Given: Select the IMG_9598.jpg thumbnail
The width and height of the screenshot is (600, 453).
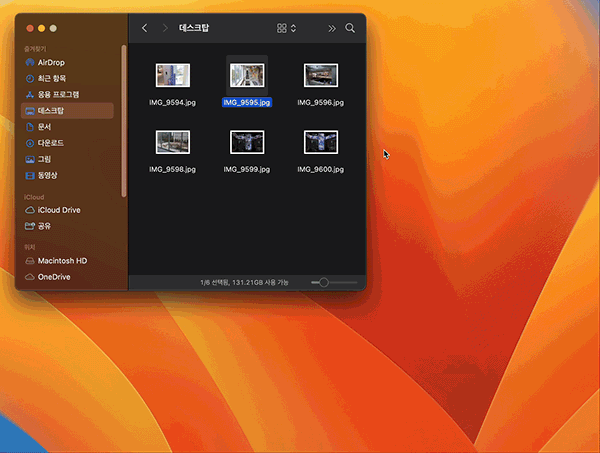Looking at the screenshot, I should coord(173,142).
